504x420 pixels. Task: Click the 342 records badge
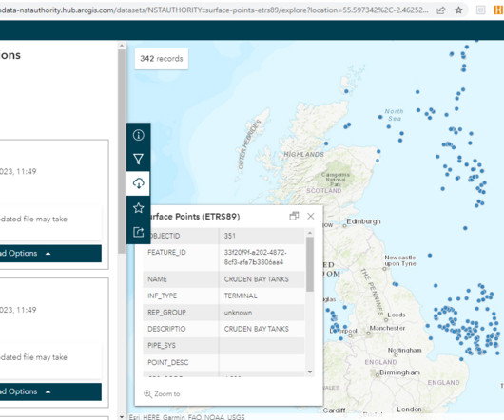pos(162,59)
